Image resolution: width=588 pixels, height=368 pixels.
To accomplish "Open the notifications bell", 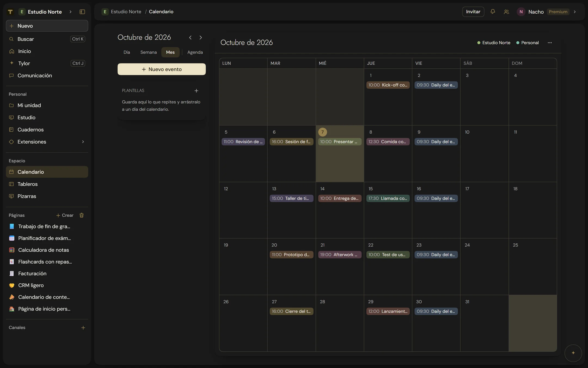I will click(492, 12).
